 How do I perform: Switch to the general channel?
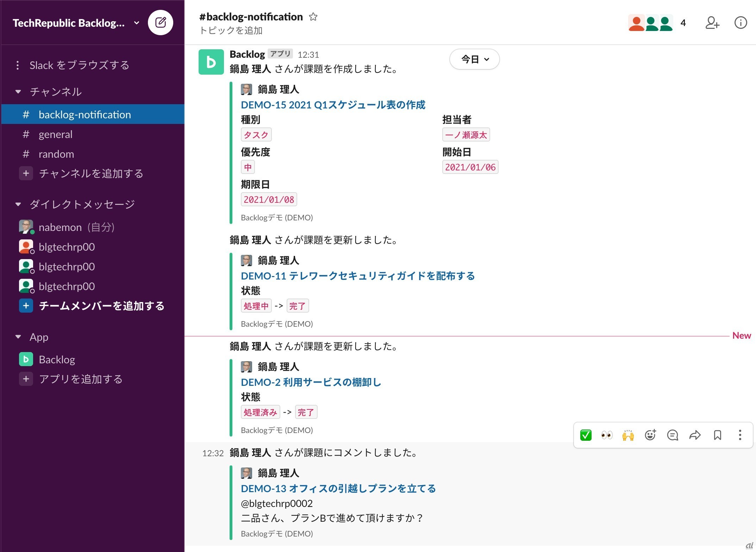[x=55, y=134]
